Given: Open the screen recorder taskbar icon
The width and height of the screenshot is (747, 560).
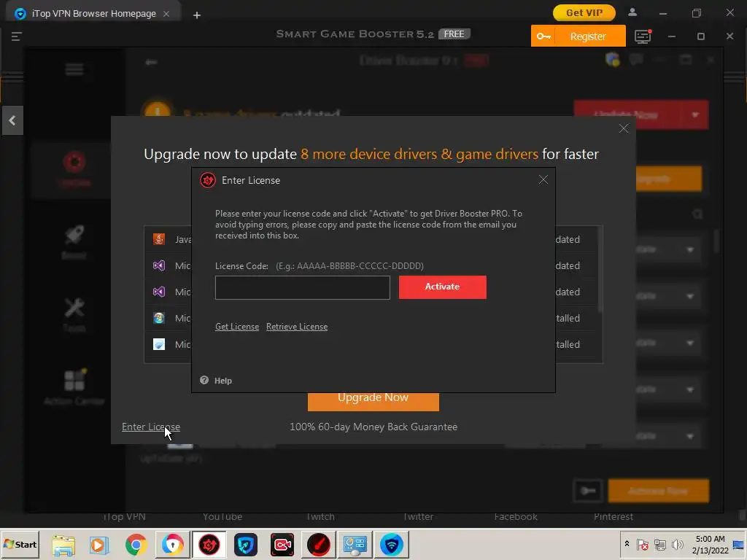Looking at the screenshot, I should (282, 545).
